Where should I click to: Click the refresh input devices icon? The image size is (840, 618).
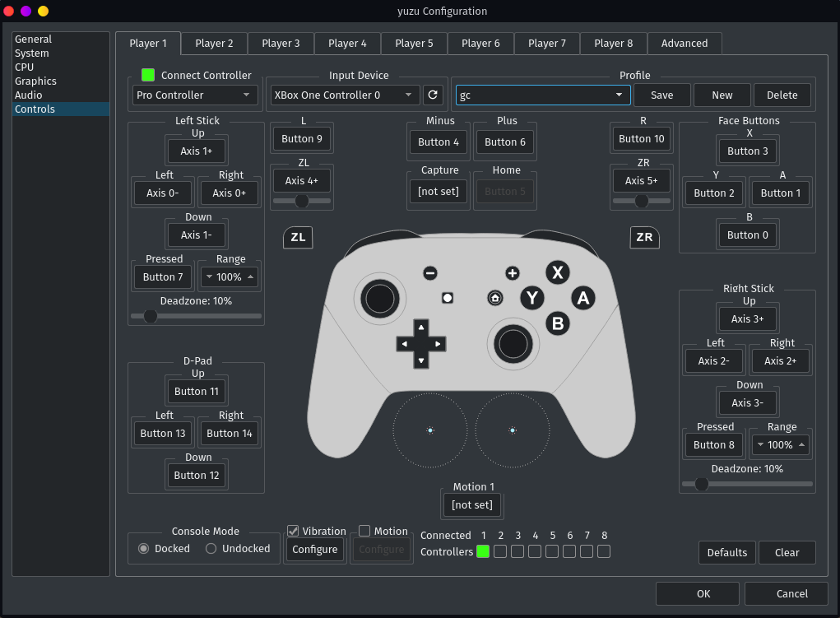pos(433,95)
